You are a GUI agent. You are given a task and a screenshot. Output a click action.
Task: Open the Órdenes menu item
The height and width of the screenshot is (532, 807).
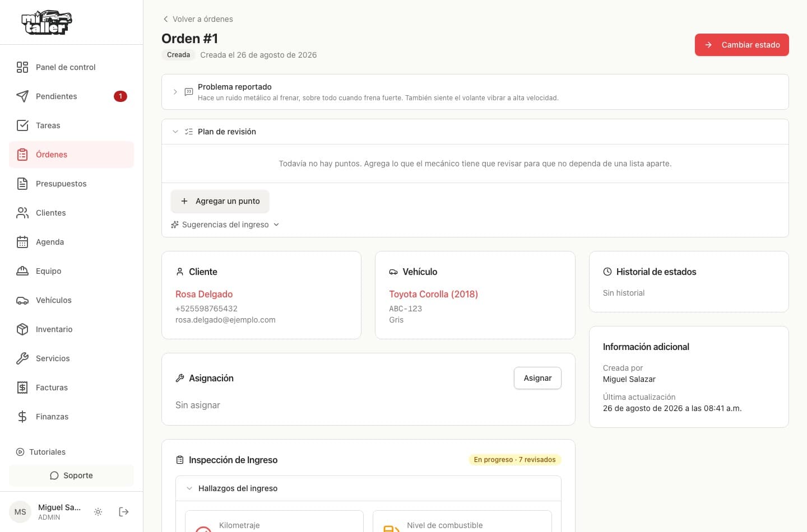[71, 155]
